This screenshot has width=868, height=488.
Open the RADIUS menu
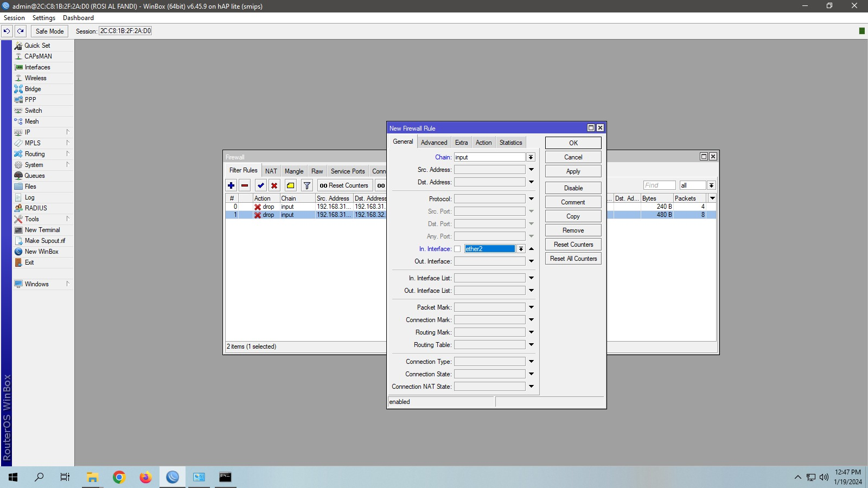click(x=36, y=208)
